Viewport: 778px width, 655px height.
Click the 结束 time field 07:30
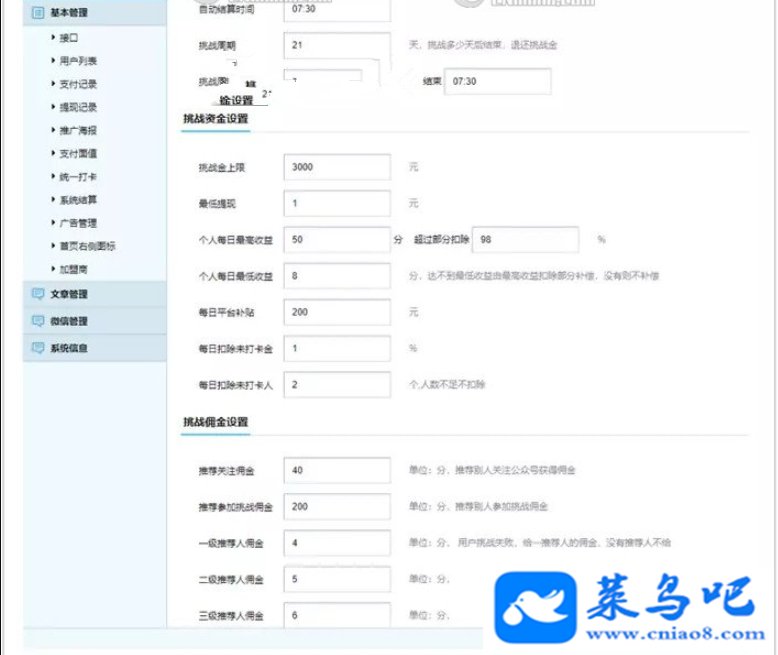(498, 81)
